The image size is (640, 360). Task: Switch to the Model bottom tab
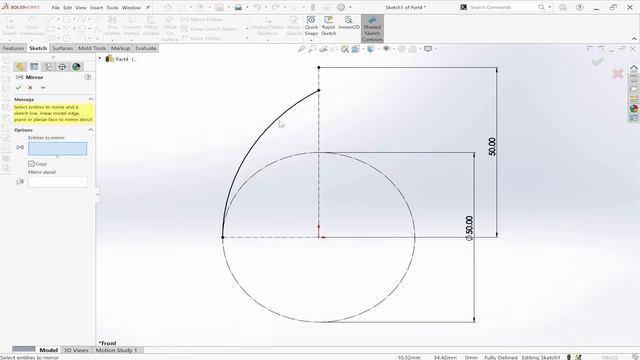pos(48,350)
